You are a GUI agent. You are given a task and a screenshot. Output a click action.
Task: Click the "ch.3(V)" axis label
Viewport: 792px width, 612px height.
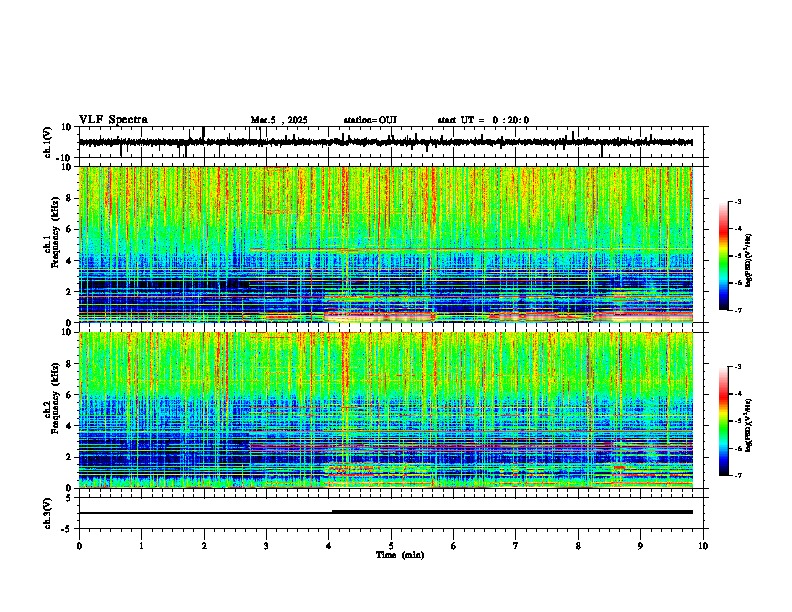pos(48,513)
